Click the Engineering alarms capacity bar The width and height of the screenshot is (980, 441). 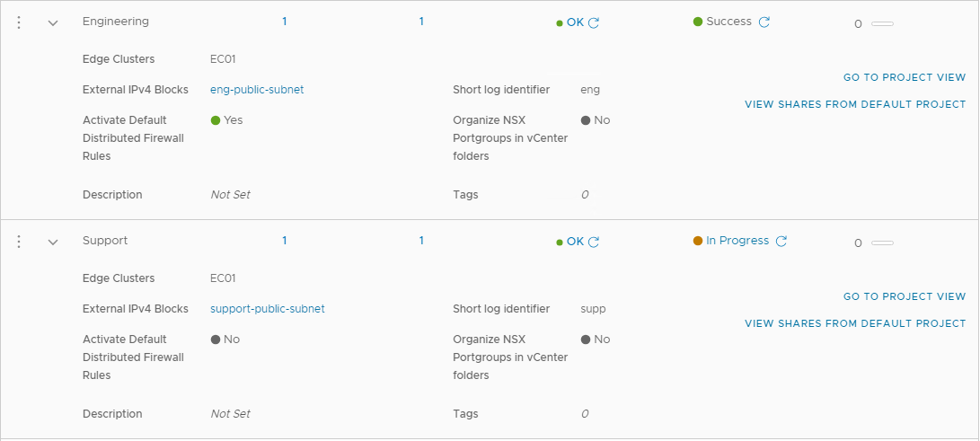coord(882,23)
